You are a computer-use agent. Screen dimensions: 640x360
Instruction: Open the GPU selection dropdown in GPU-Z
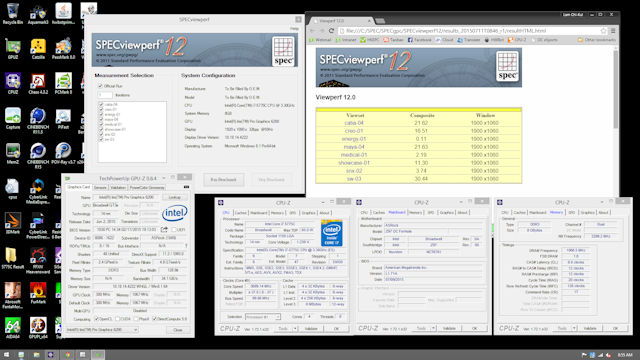tap(102, 330)
